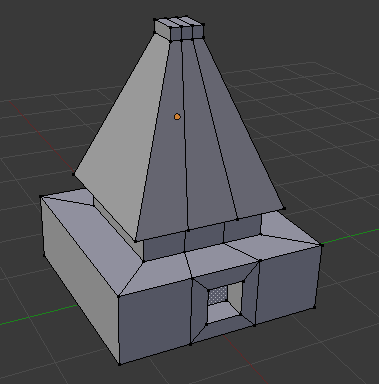Select the orange object origin dot

pyautogui.click(x=177, y=117)
